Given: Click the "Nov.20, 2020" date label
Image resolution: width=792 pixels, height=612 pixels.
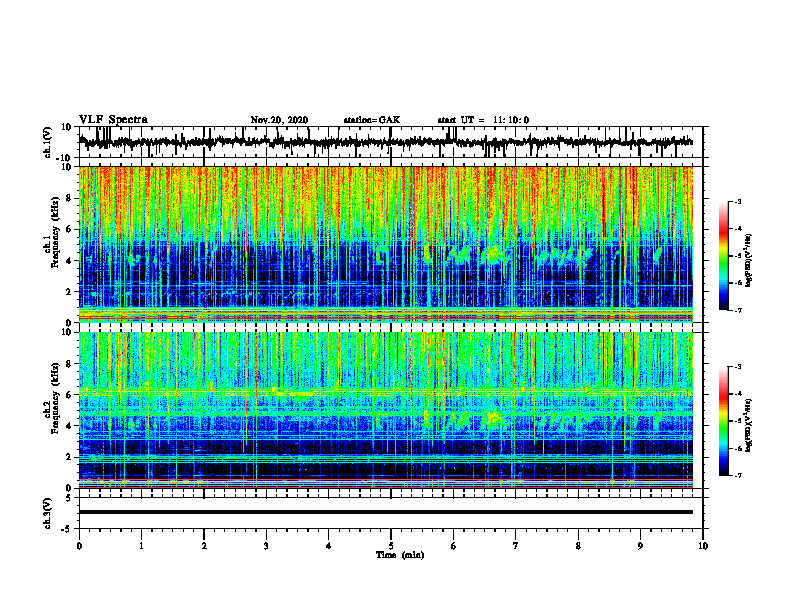Looking at the screenshot, I should (279, 120).
